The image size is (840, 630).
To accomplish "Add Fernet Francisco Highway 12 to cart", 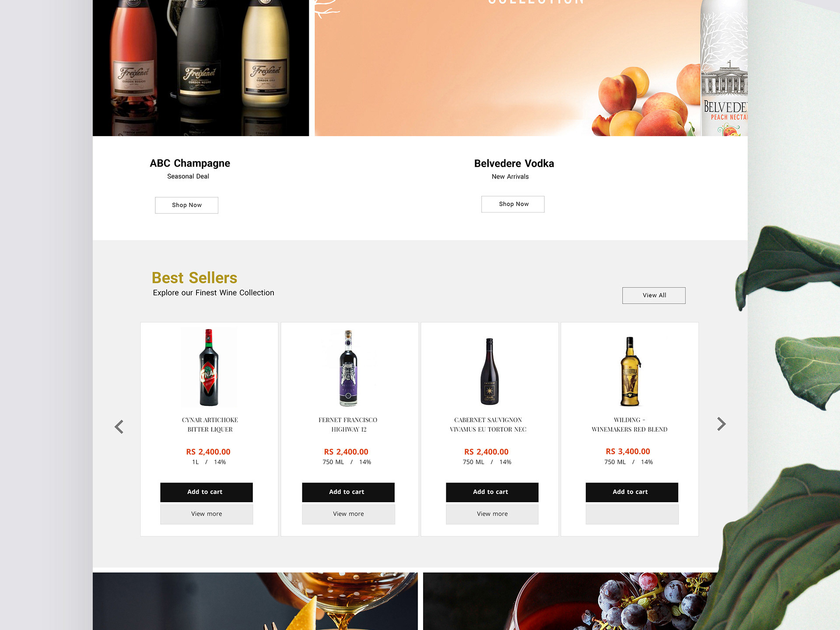I will point(348,492).
